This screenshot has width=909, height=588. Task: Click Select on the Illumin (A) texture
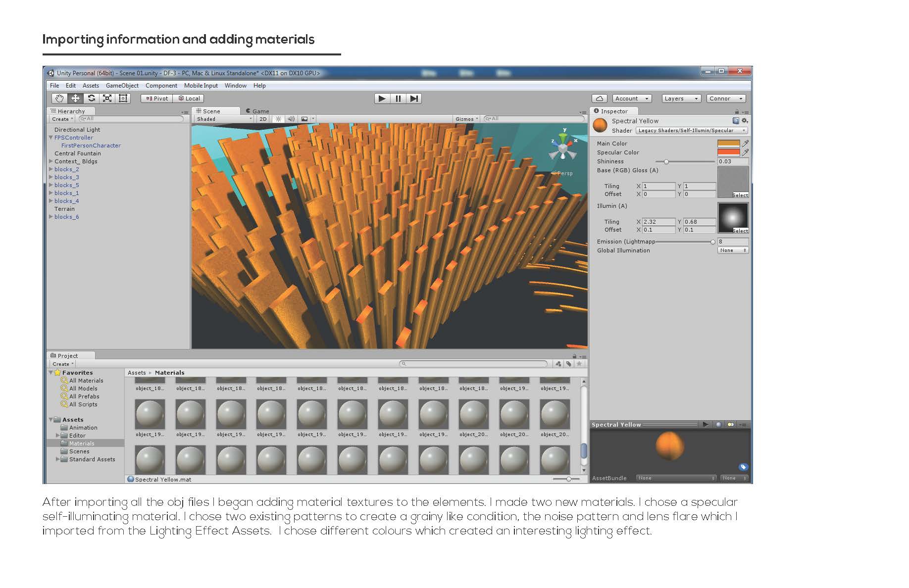click(741, 231)
